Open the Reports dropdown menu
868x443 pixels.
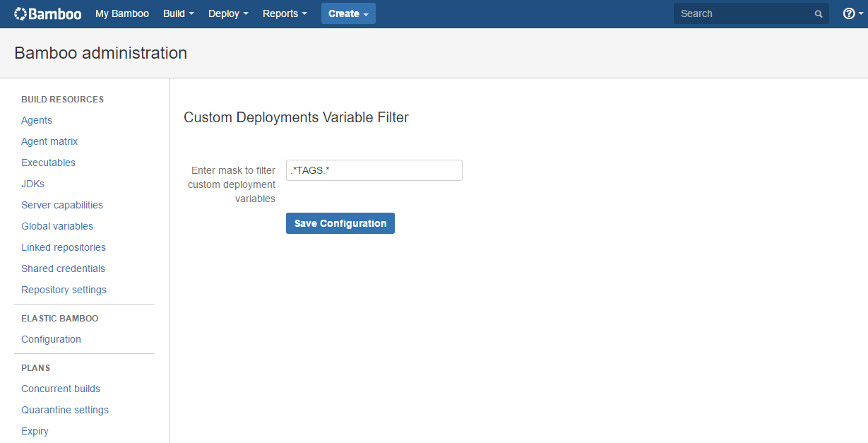point(283,13)
